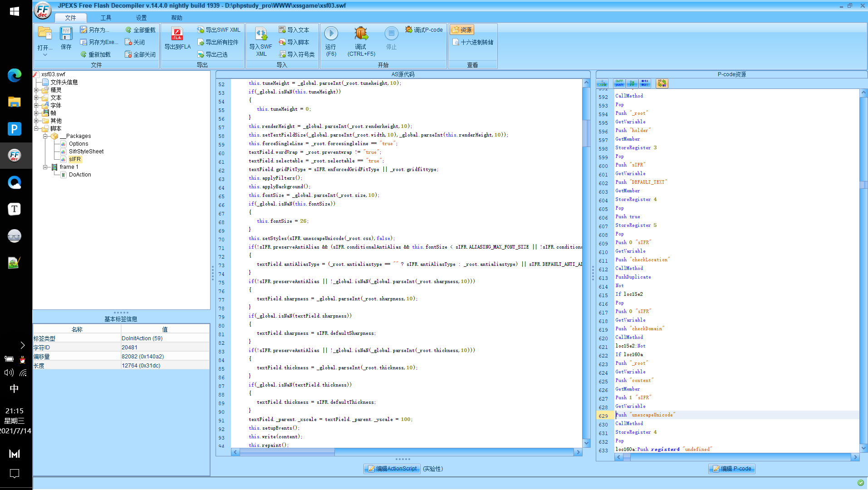The image size is (868, 490).
Task: Click 另存为Exe
Action: click(99, 42)
